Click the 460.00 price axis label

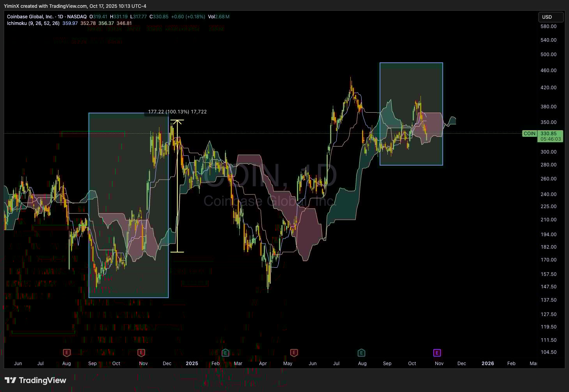tap(548, 71)
